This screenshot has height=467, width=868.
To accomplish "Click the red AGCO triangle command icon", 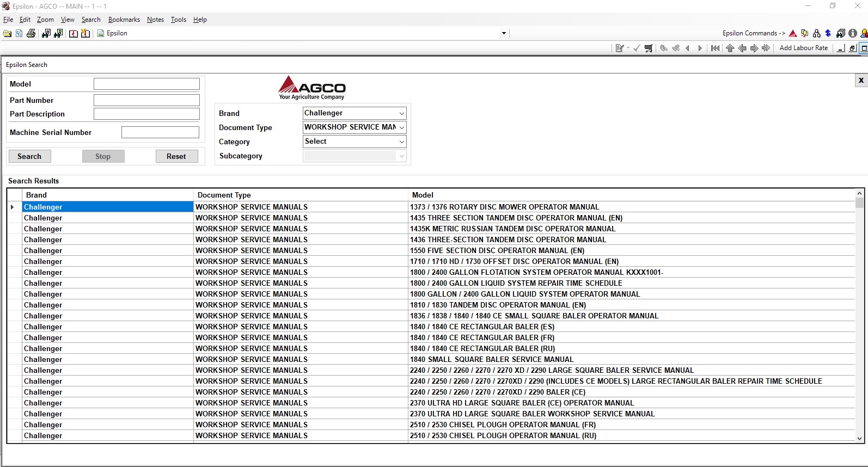I will (x=793, y=33).
